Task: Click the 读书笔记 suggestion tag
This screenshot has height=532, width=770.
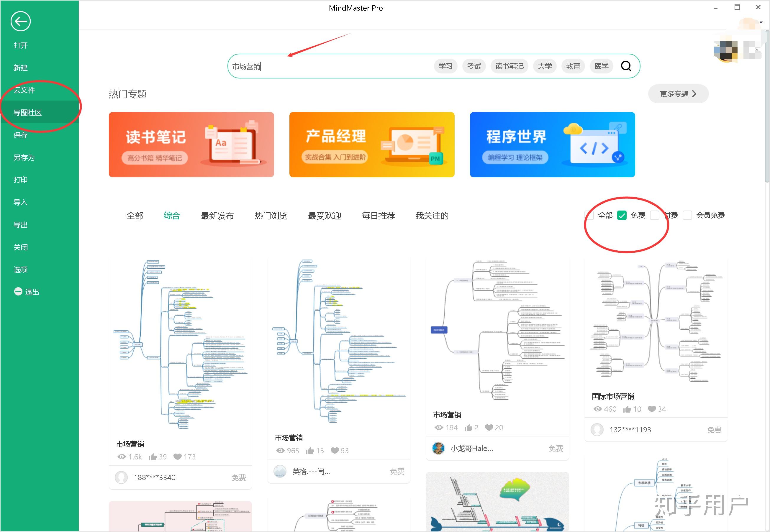Action: point(509,66)
